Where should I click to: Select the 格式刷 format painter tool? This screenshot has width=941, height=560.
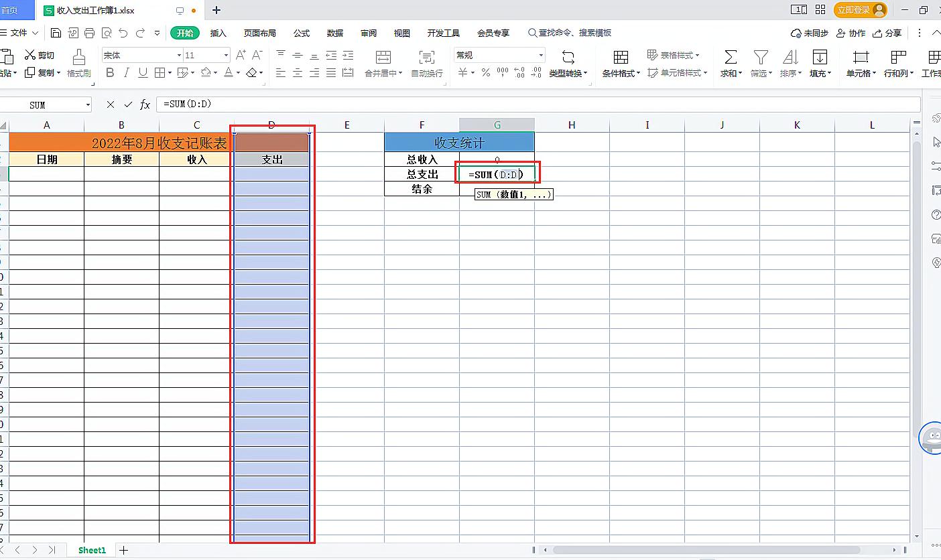[x=77, y=64]
